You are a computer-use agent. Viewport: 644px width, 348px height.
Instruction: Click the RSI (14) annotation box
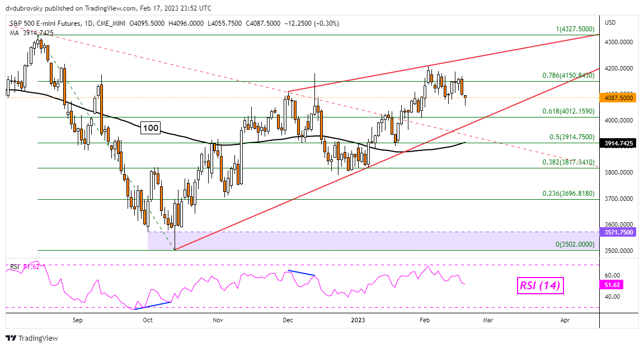(540, 285)
